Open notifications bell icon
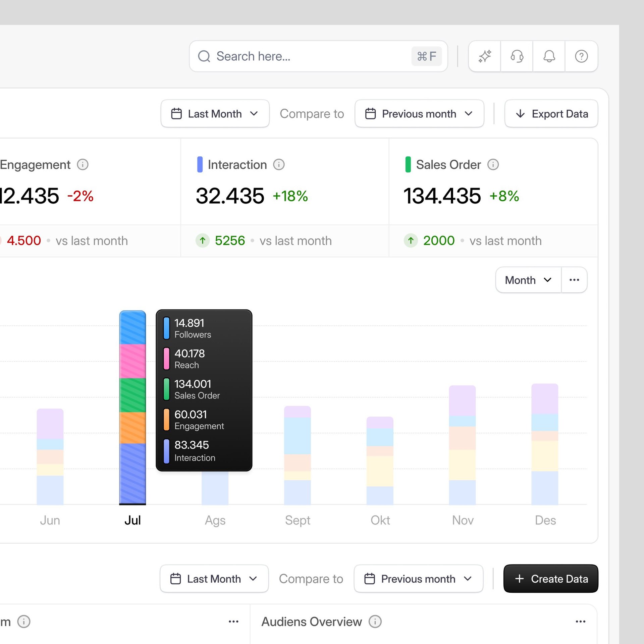Image resolution: width=644 pixels, height=644 pixels. click(549, 56)
